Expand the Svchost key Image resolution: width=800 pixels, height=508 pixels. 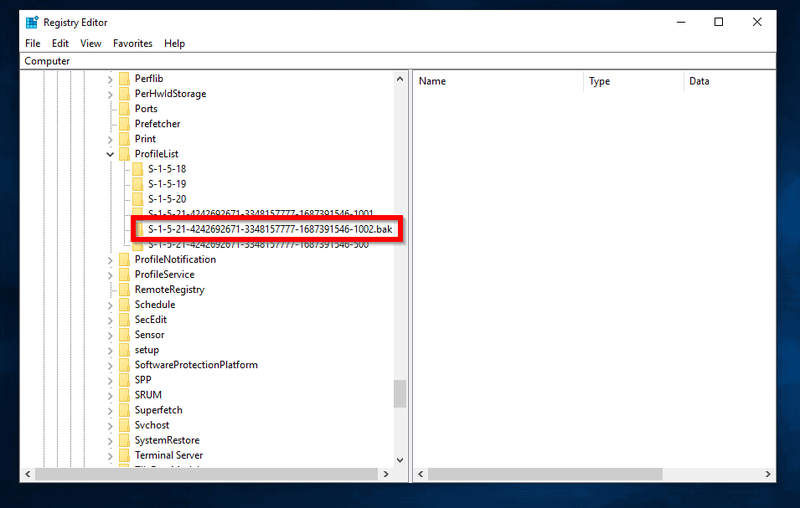coord(110,426)
